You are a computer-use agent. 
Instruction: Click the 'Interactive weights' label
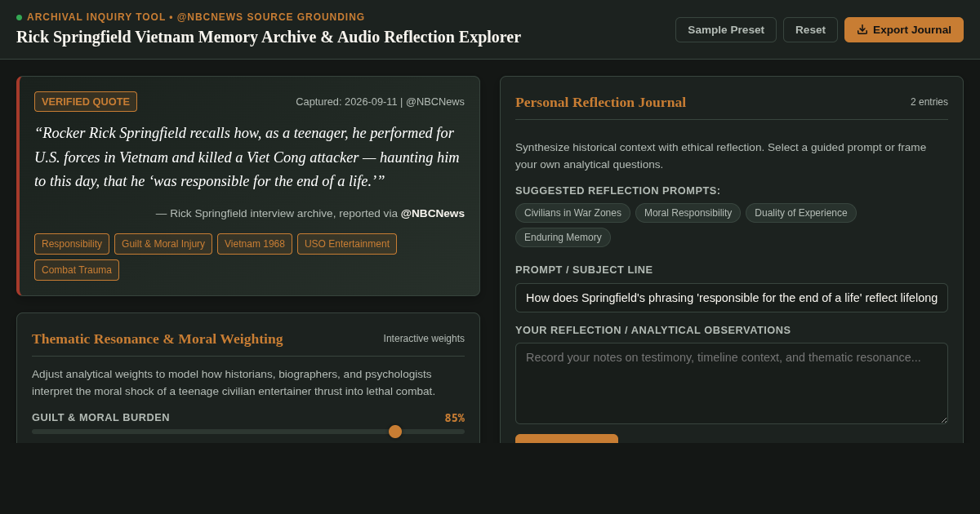[x=424, y=339]
